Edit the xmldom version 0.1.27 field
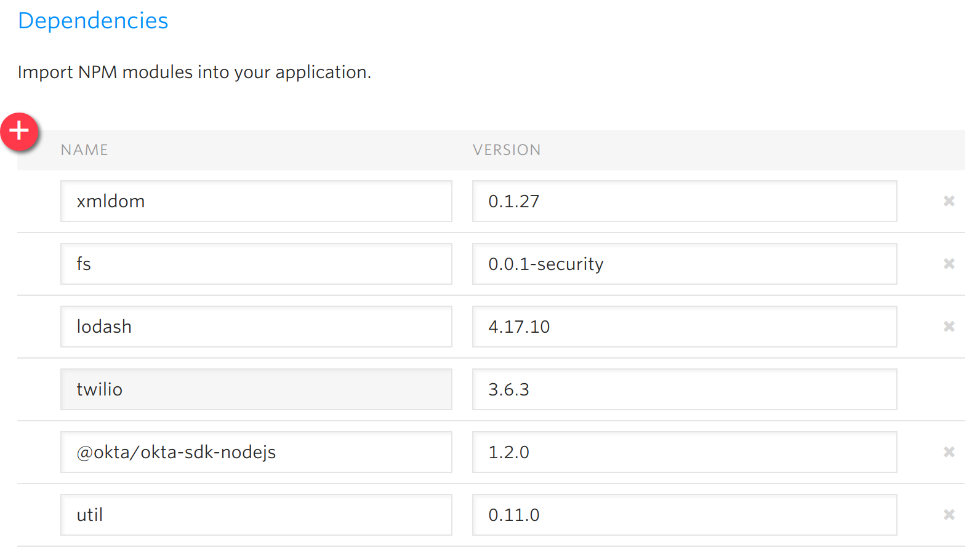The width and height of the screenshot is (980, 556). [x=684, y=201]
